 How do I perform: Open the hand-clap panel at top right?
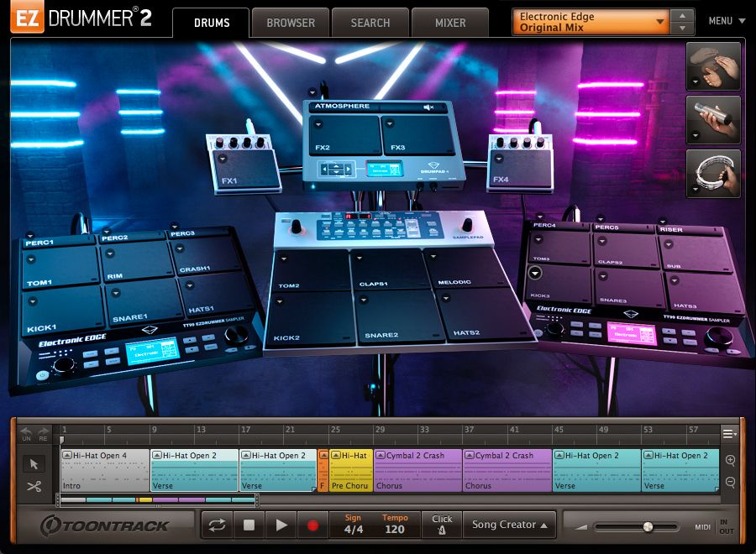[x=713, y=67]
